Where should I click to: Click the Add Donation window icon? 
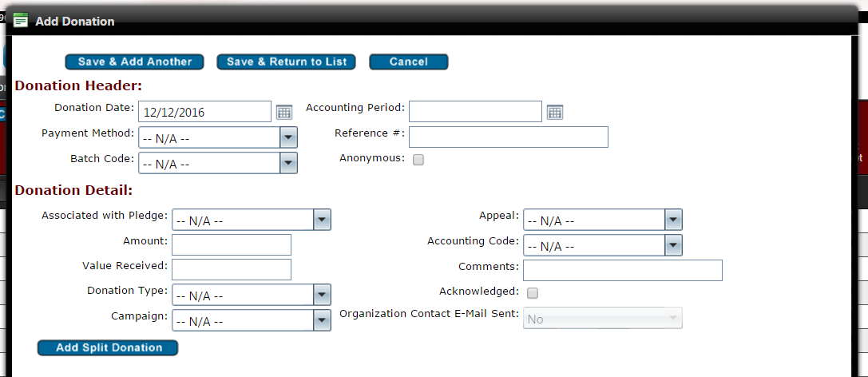click(x=21, y=21)
